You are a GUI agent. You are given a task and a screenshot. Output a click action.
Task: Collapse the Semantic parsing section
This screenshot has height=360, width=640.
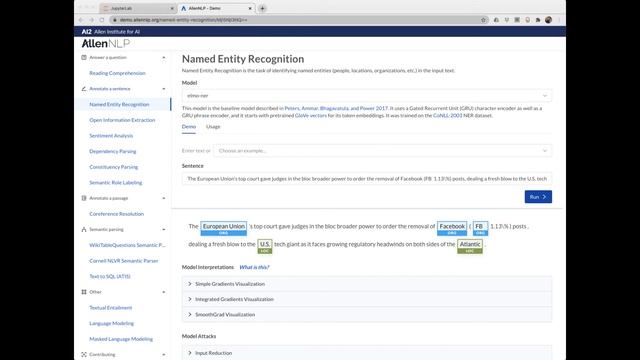point(164,229)
